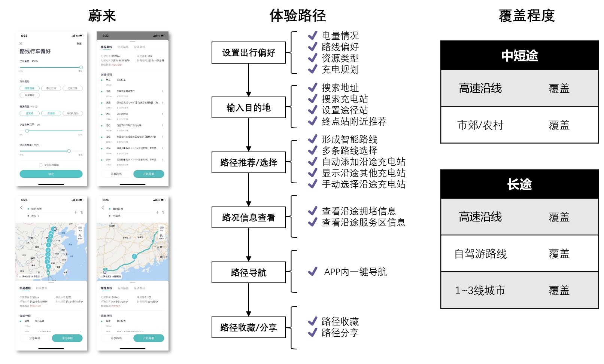Expand the 上行-贵阳方向 stop chevron
The height and width of the screenshot is (364, 604).
[x=162, y=148]
